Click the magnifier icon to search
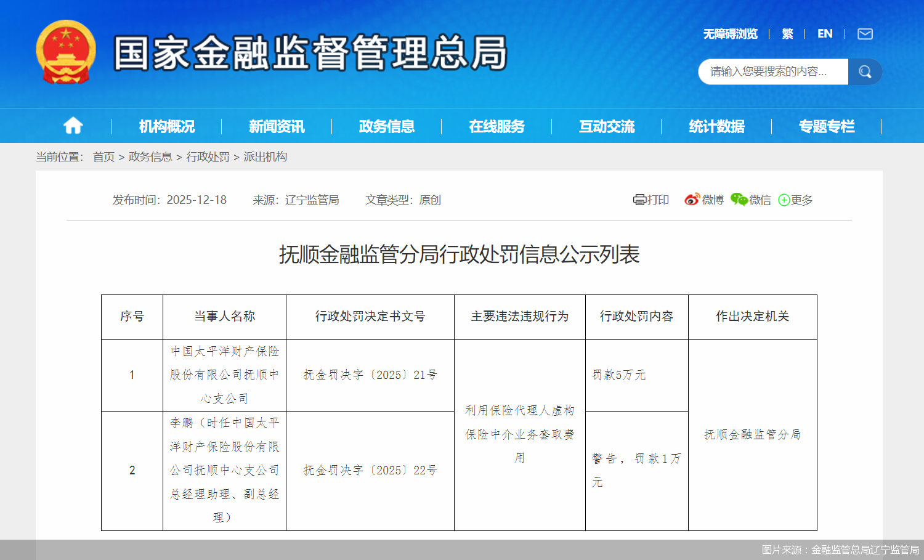This screenshot has width=924, height=560. [865, 71]
